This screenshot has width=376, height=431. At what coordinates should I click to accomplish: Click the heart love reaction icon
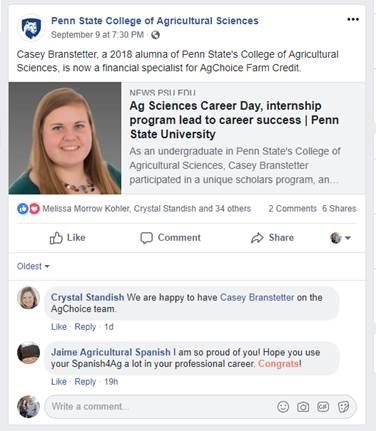(34, 209)
